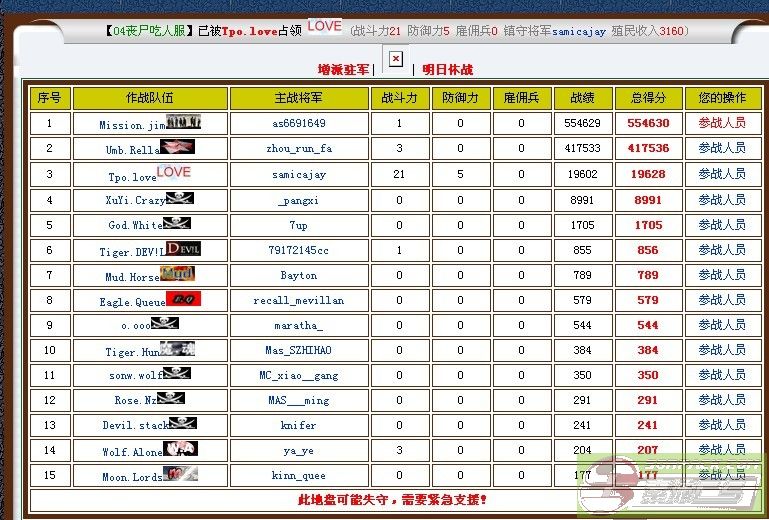Image resolution: width=769 pixels, height=520 pixels.
Task: Open 参战人员 for the XuYi.Crazy row
Action: coord(722,200)
